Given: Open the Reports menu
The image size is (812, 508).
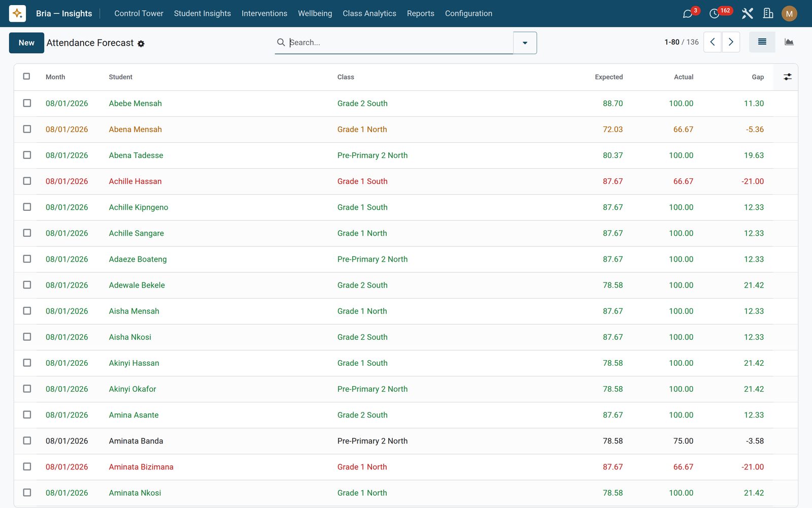Looking at the screenshot, I should [x=421, y=14].
